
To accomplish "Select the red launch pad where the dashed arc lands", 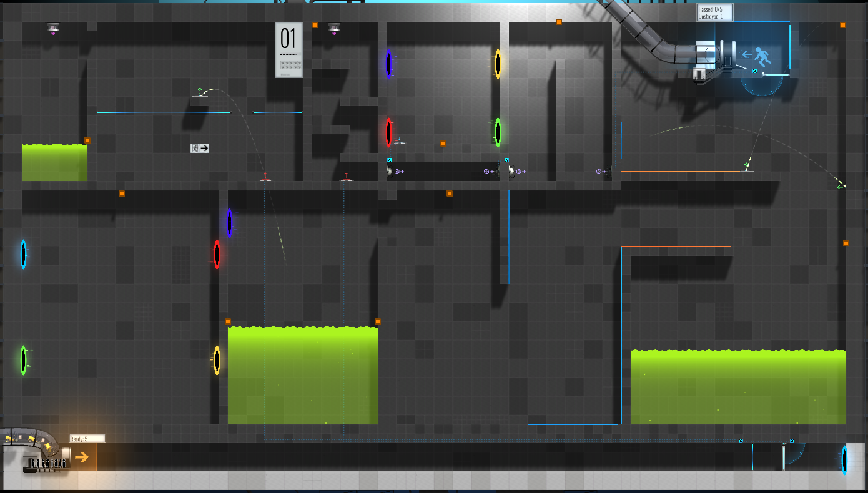I will tap(265, 177).
